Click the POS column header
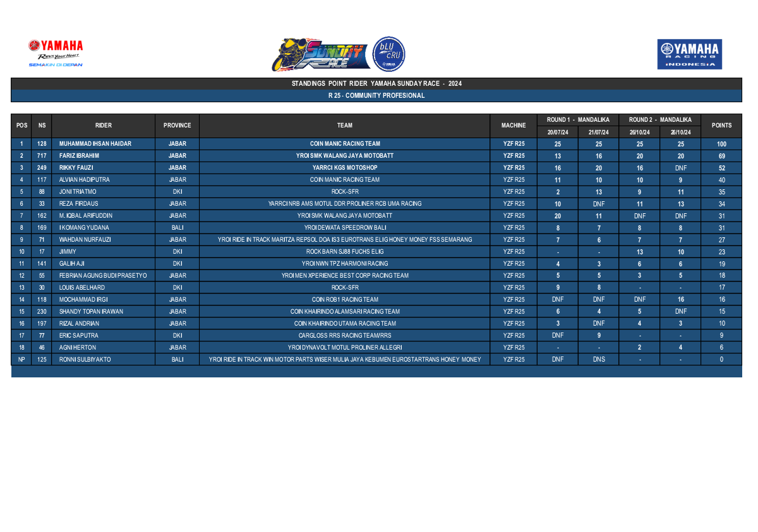Image resolution: width=758 pixels, height=532 pixels. tap(21, 126)
